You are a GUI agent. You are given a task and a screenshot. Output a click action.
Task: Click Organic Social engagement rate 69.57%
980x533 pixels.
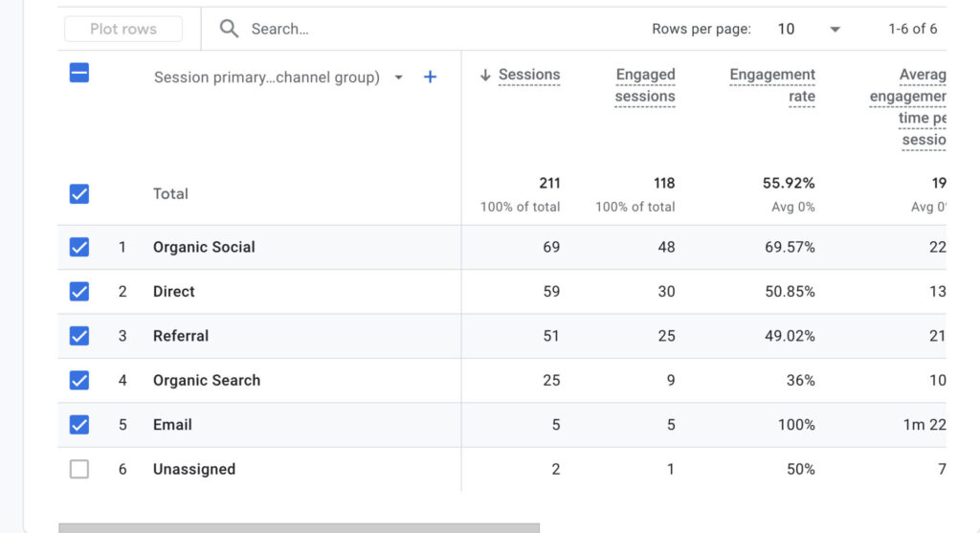coord(790,247)
